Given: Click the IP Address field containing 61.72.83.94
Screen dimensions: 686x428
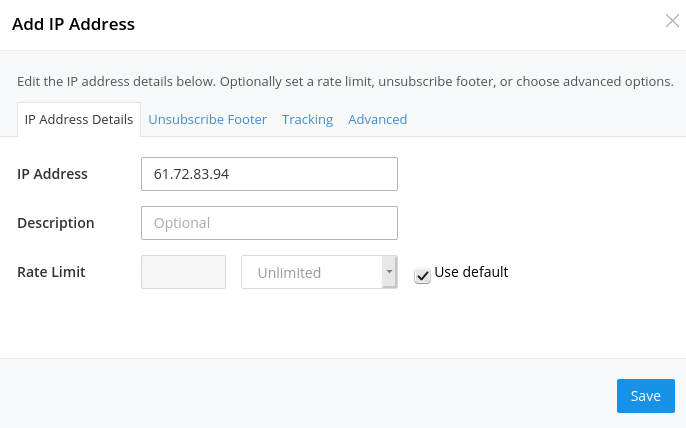Looking at the screenshot, I should 269,174.
